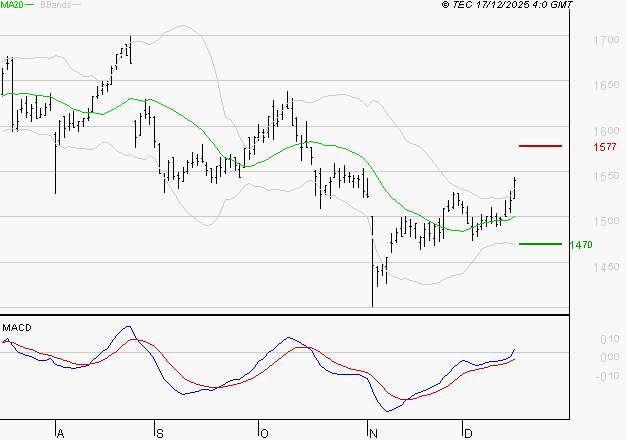Click the green 1470 support value
The image size is (627, 440).
tap(581, 244)
